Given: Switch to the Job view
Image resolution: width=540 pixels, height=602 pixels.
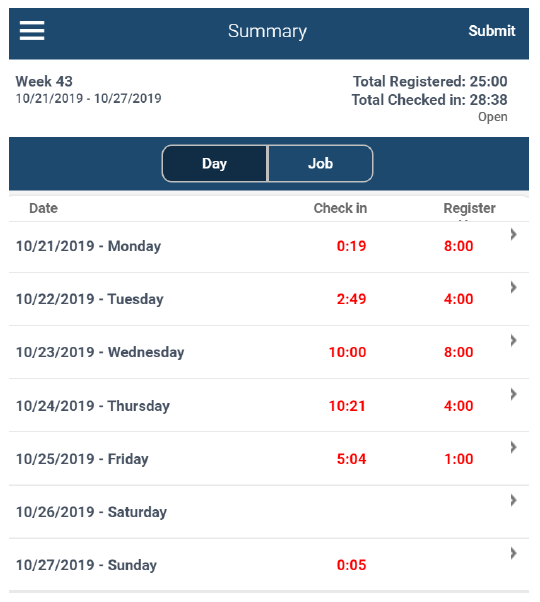Looking at the screenshot, I should pos(320,164).
